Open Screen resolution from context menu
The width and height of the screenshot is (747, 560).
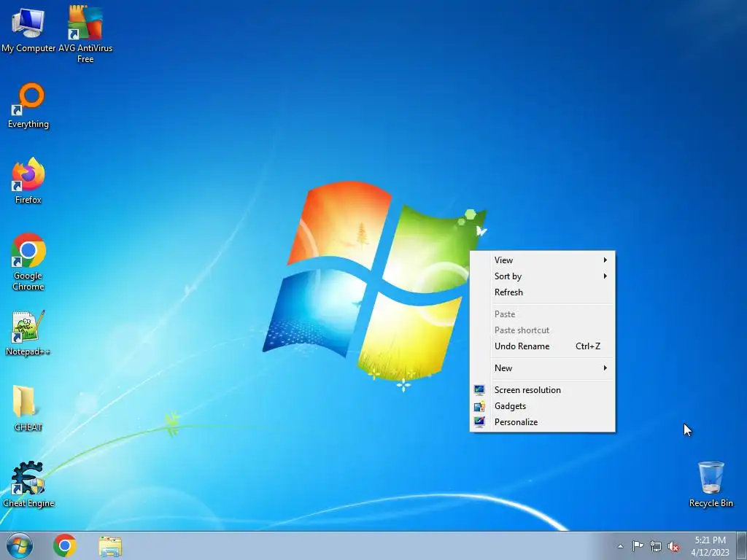click(x=542, y=390)
